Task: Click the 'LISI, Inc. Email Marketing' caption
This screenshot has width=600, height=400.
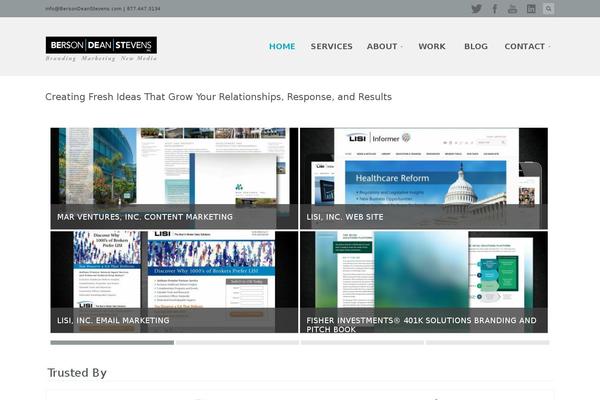Action: (113, 320)
